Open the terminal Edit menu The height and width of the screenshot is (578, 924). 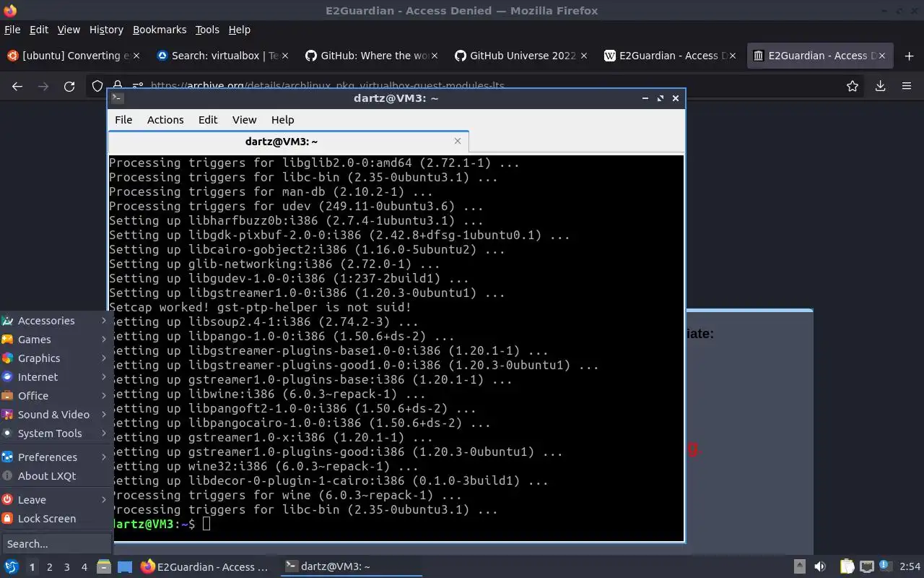coord(208,120)
